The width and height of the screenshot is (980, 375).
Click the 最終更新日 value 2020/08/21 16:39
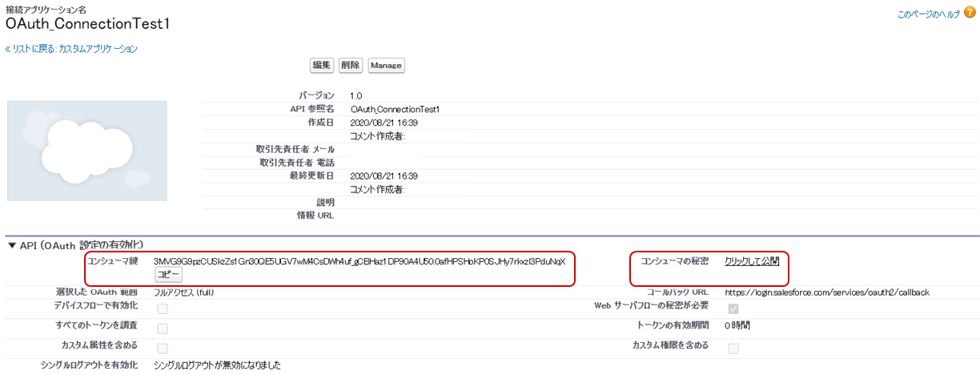tap(384, 175)
